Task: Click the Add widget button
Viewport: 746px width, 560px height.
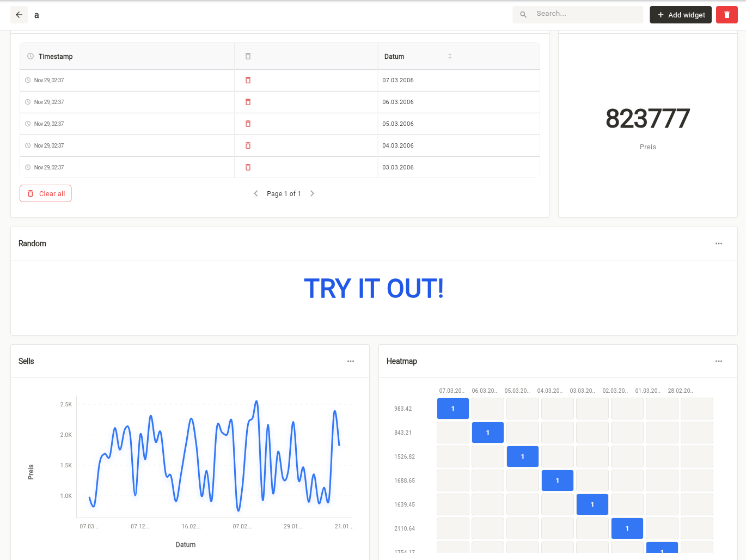Action: pyautogui.click(x=680, y=15)
